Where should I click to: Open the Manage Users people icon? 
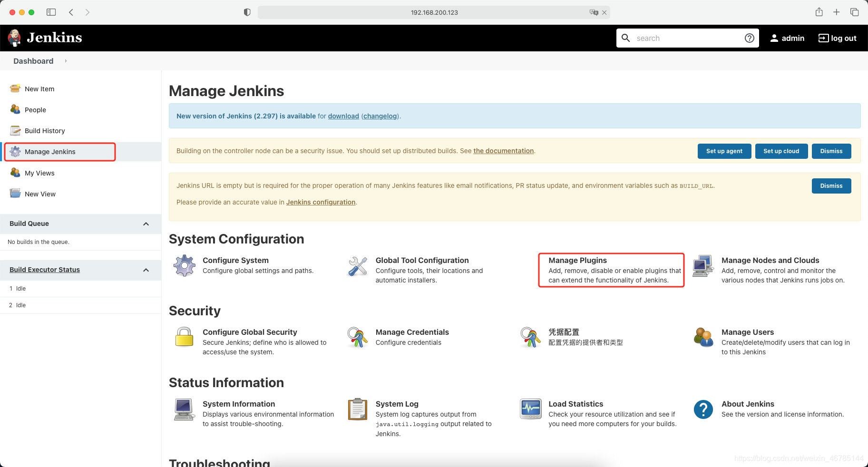point(703,337)
